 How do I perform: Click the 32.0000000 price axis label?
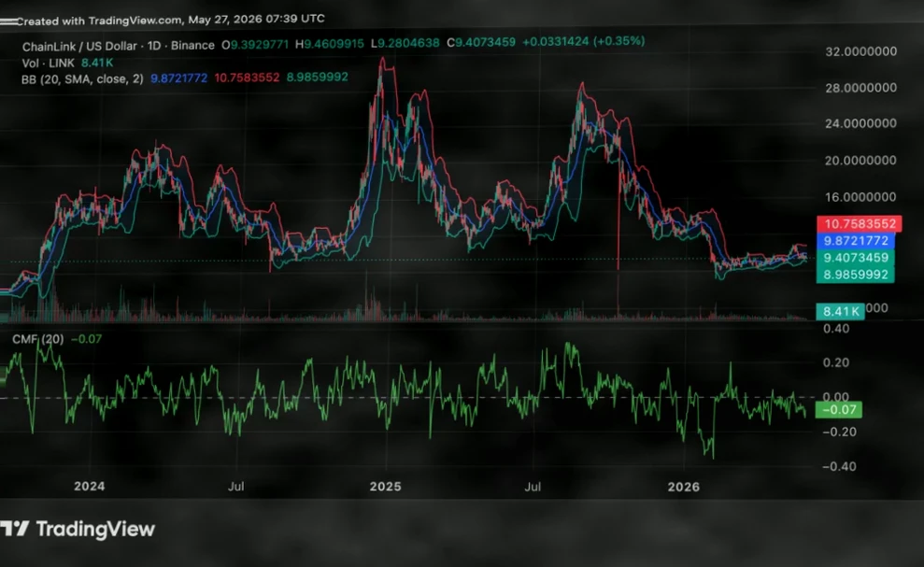pyautogui.click(x=861, y=52)
